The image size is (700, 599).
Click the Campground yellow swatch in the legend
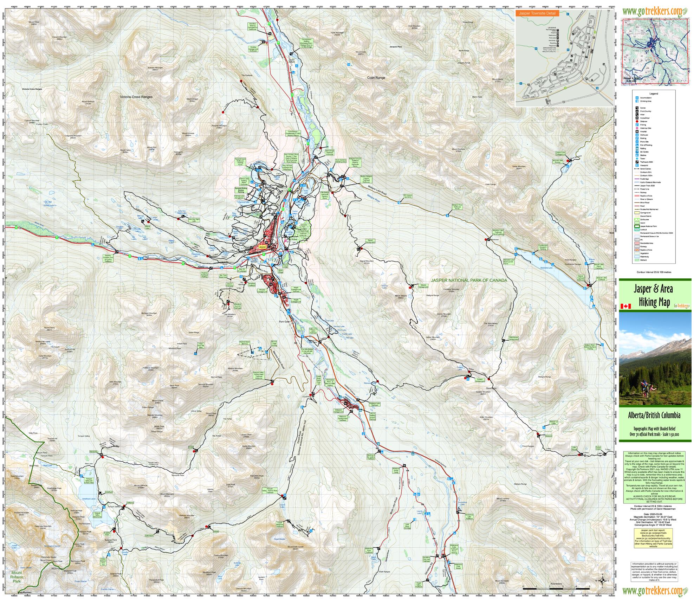coord(637,213)
